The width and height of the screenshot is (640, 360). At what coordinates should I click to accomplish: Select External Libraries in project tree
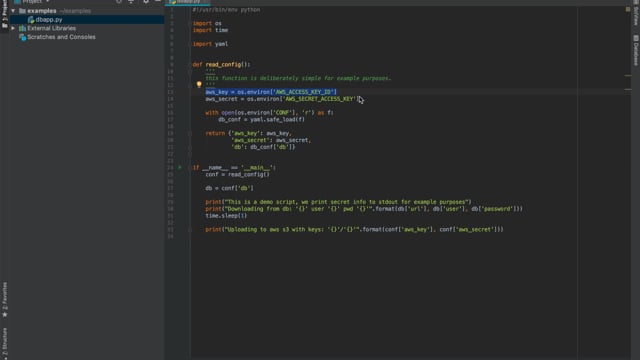point(51,28)
